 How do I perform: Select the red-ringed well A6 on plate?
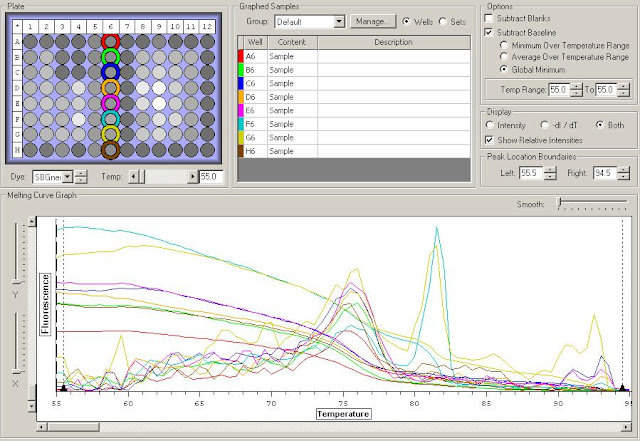pyautogui.click(x=110, y=41)
